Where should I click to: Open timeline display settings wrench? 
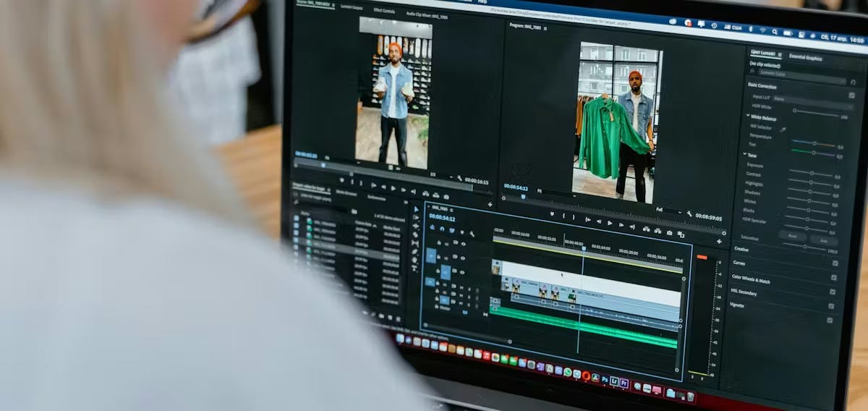coord(472,234)
